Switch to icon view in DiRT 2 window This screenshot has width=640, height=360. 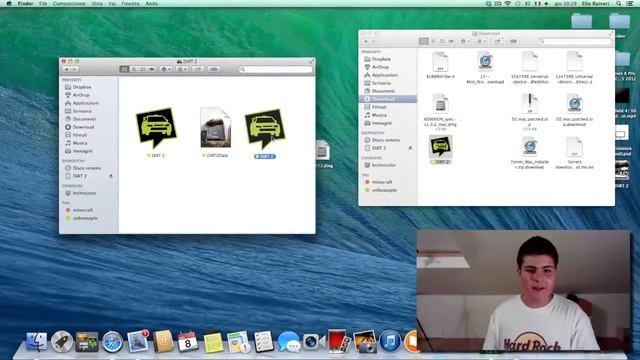point(124,69)
